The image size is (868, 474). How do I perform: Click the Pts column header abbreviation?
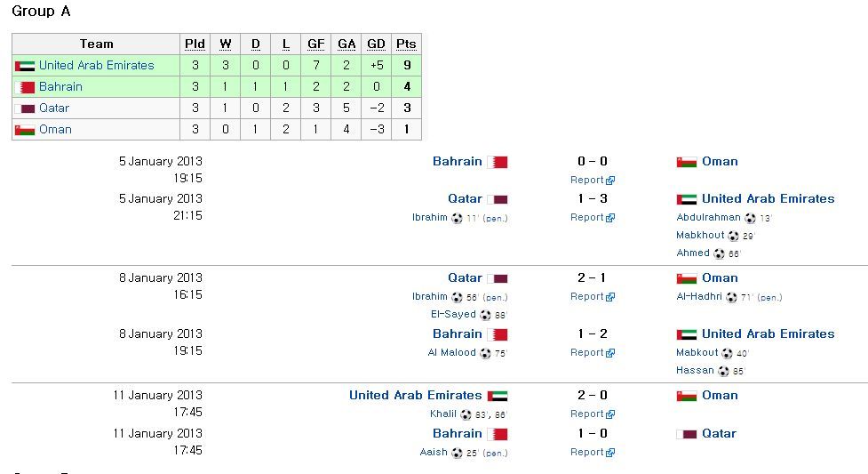coord(406,44)
